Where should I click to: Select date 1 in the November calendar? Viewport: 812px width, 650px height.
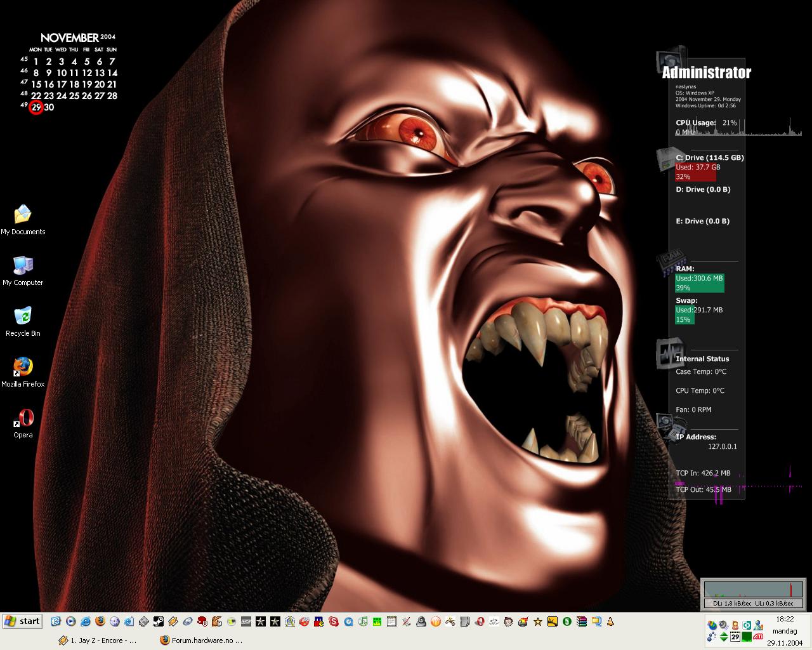[x=36, y=62]
